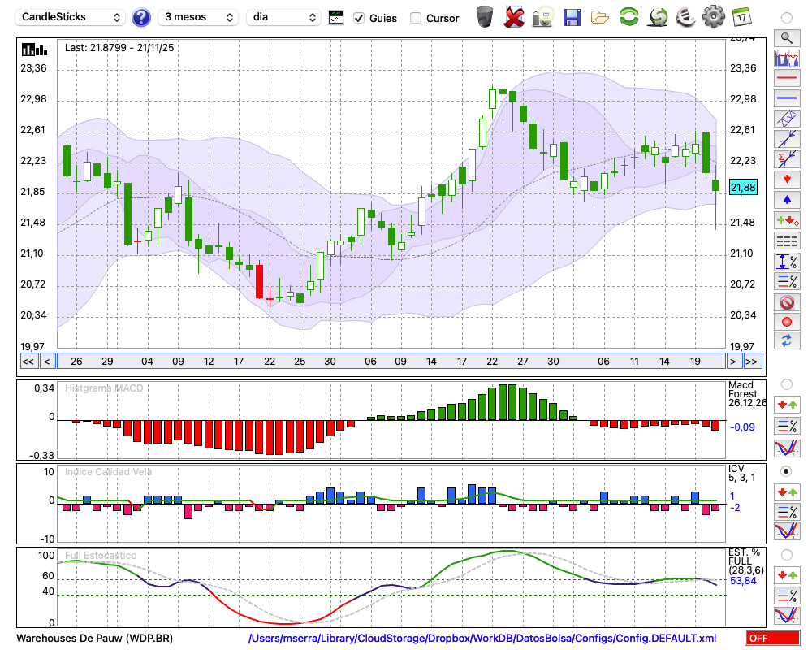This screenshot has width=812, height=650.
Task: Click the calendar date icon
Action: pos(741,16)
